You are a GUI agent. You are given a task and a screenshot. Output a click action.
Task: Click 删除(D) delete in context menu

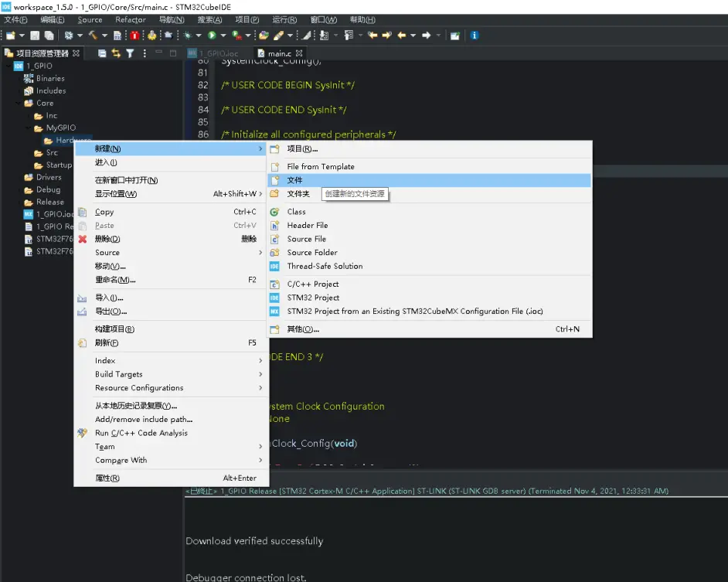(171, 239)
